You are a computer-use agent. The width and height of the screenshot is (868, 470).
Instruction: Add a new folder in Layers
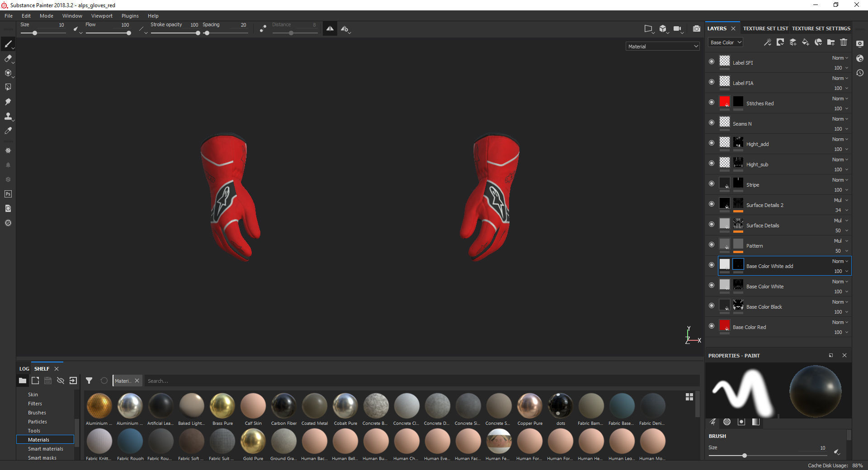[x=830, y=42]
